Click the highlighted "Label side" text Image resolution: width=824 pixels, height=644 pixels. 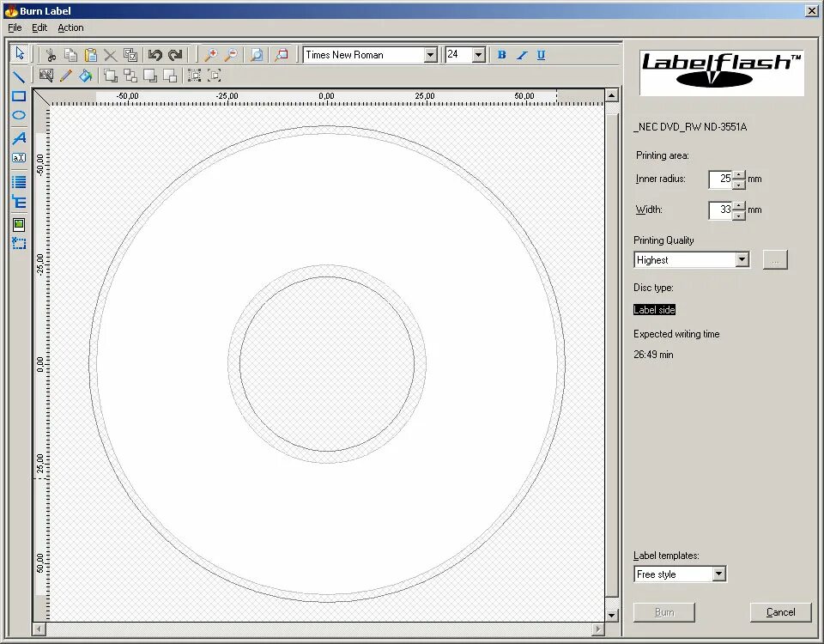click(654, 310)
